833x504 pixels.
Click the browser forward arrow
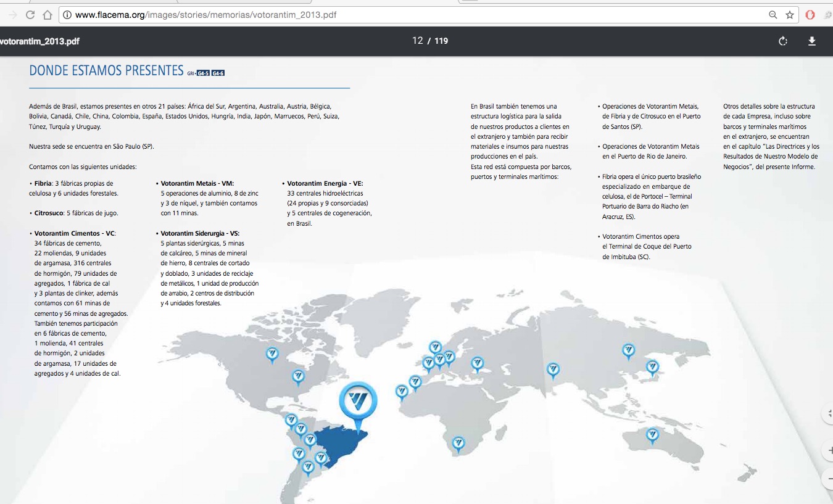(13, 15)
